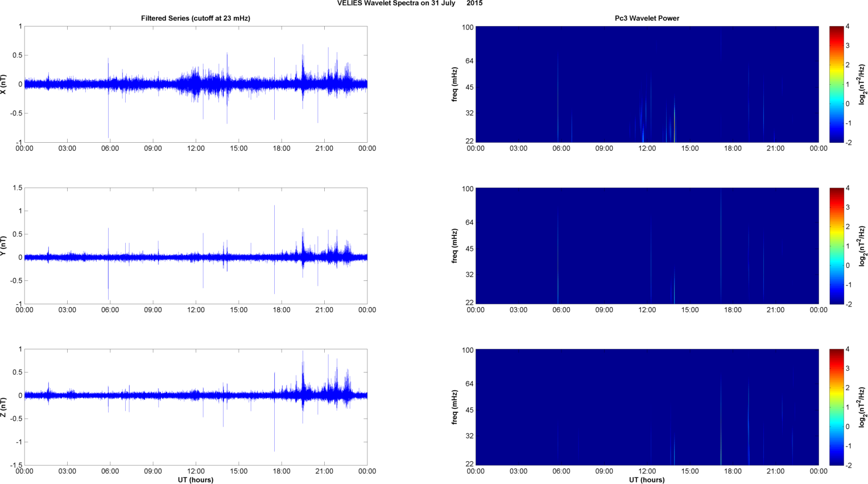The height and width of the screenshot is (484, 868).
Task: Click freq (mHz) label of top spectrogram
Action: tap(455, 84)
